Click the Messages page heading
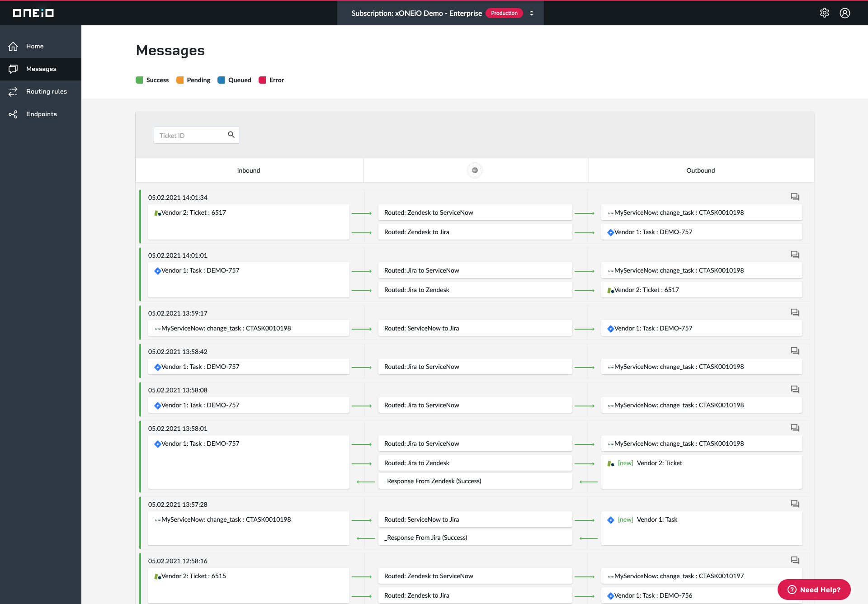Screen dimensions: 868x604 point(170,50)
